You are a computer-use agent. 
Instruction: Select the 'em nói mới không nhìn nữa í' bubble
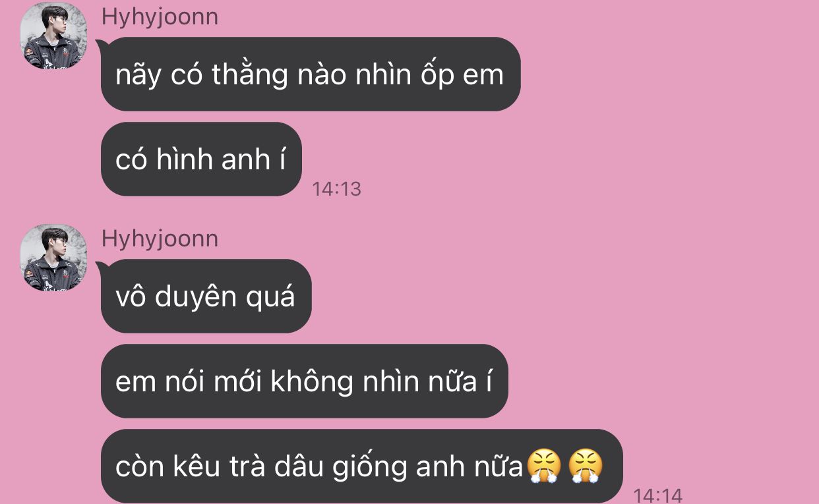pyautogui.click(x=304, y=381)
